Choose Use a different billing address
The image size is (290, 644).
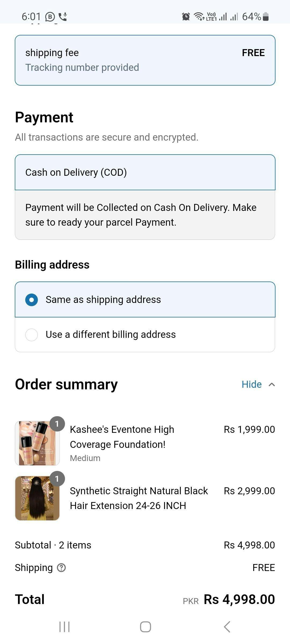32,335
